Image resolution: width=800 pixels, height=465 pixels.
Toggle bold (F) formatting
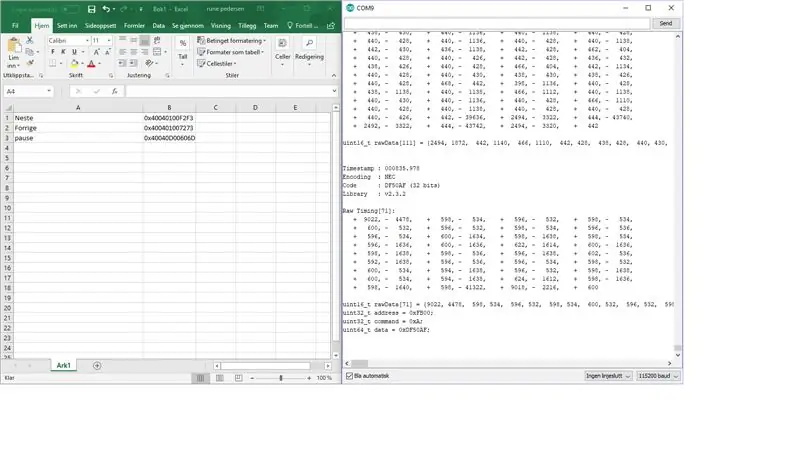[x=52, y=52]
